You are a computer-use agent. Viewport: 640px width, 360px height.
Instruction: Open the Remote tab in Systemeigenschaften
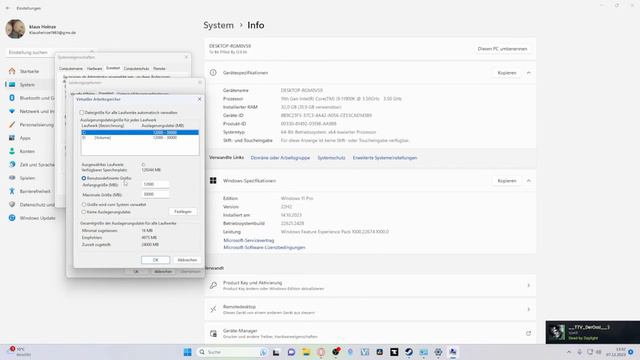[x=159, y=69]
